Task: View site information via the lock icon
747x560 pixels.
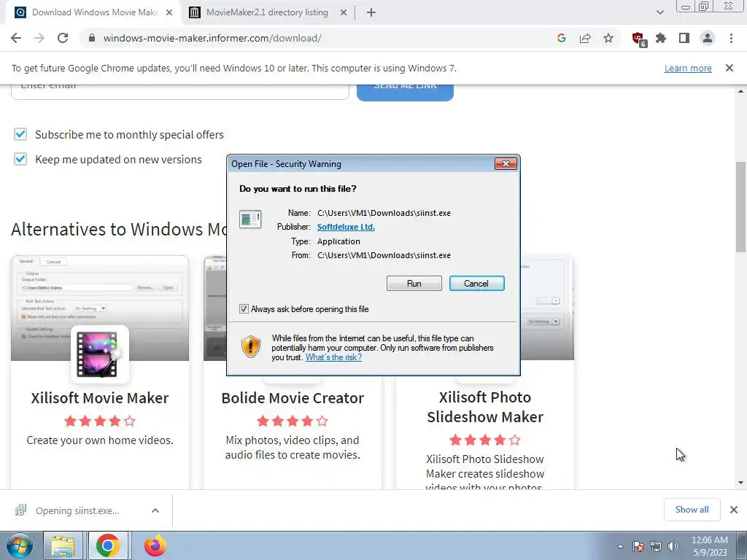Action: pos(92,38)
